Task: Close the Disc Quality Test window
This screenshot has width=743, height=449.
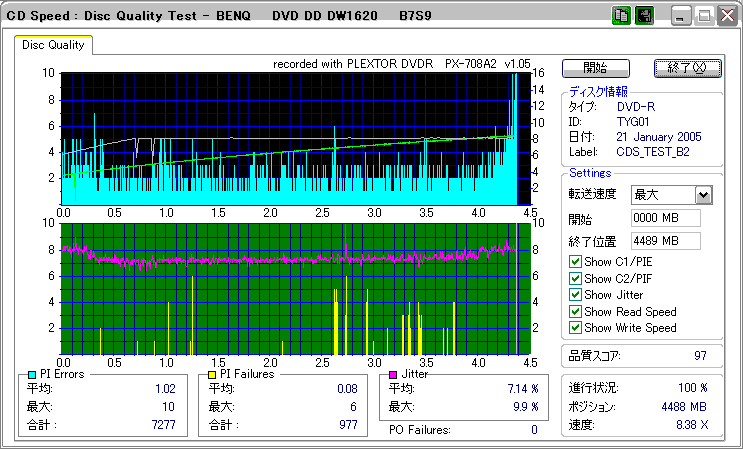Action: 727,16
